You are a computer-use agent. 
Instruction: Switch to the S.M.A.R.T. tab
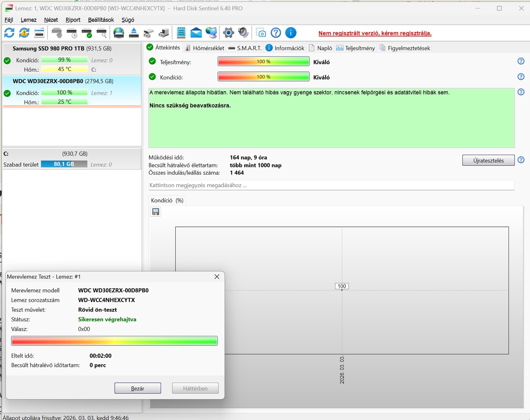[x=245, y=48]
